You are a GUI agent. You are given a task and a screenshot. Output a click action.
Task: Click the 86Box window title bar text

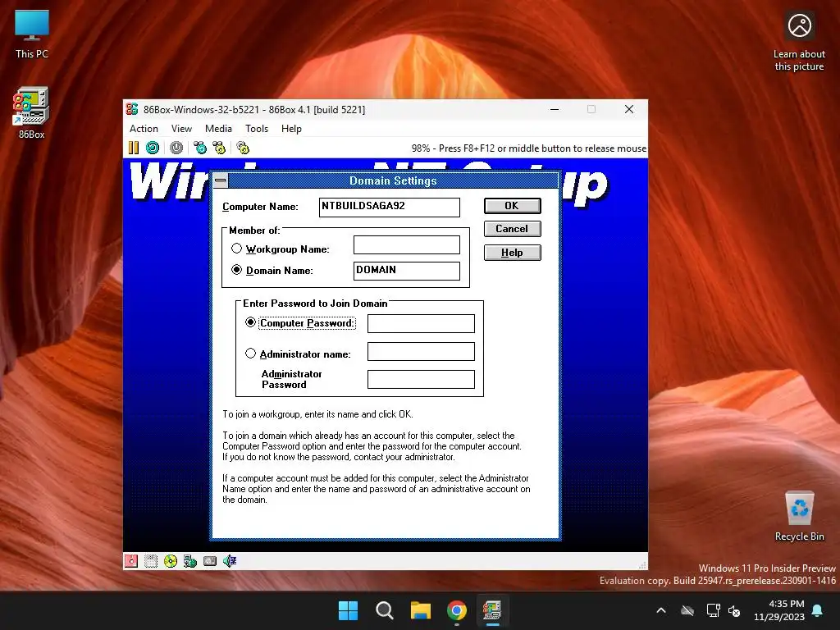pyautogui.click(x=254, y=109)
